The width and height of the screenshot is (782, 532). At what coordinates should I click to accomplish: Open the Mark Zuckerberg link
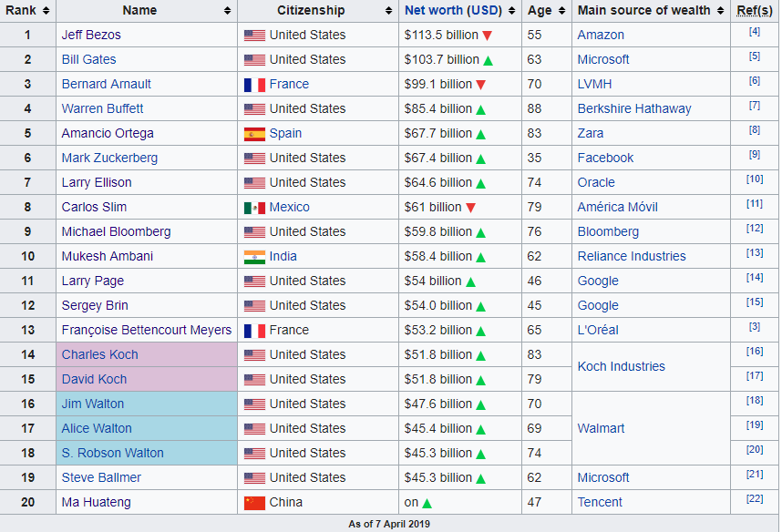[x=109, y=159]
